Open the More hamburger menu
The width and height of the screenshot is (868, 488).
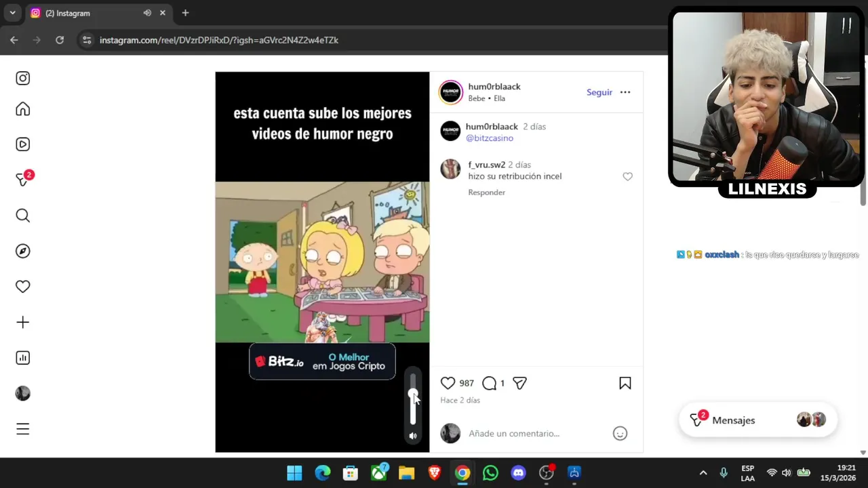[23, 429]
